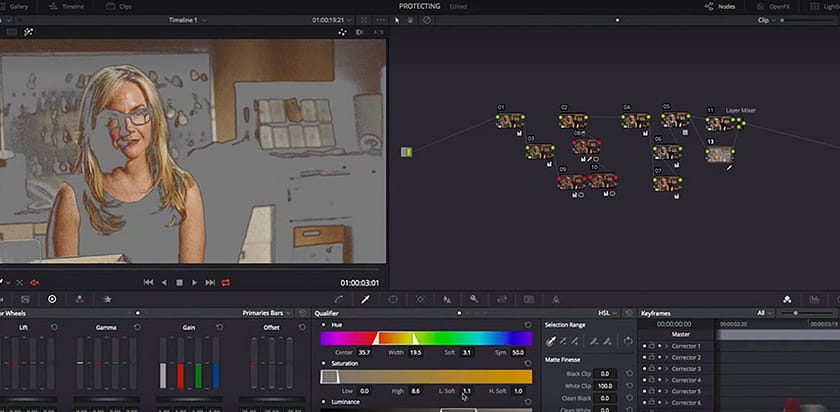Jump to the first frame
Image resolution: width=840 pixels, height=412 pixels.
(148, 282)
